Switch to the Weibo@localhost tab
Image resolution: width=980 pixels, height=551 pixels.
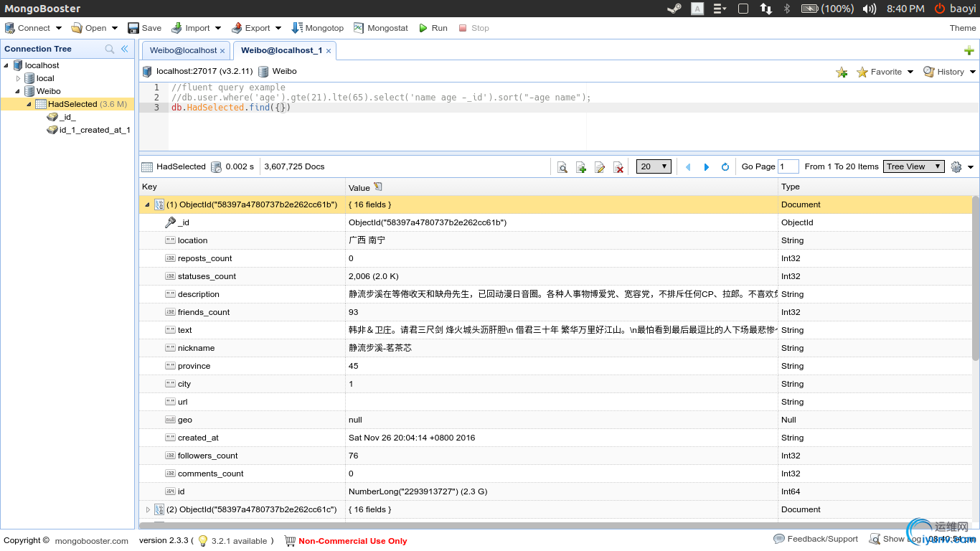pyautogui.click(x=183, y=50)
